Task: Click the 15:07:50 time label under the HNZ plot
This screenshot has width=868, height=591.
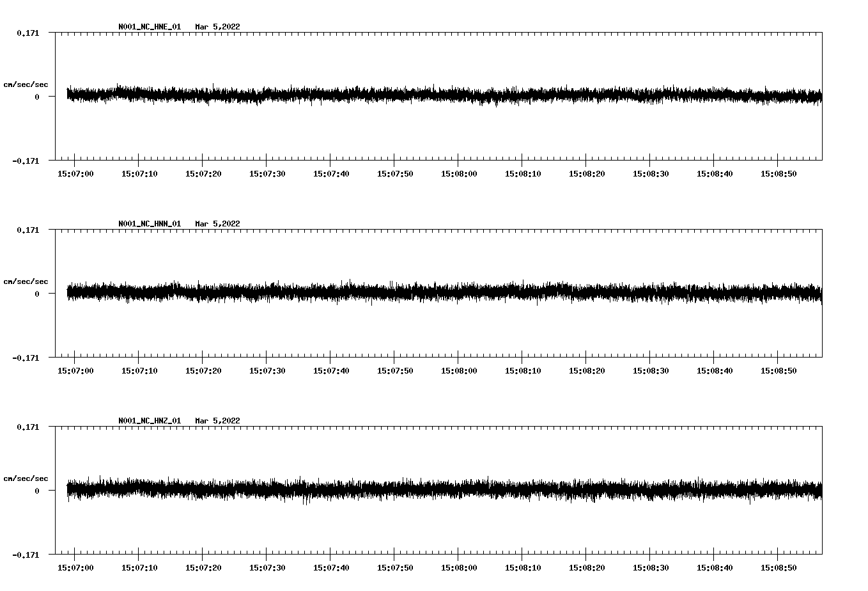Action: pos(395,568)
